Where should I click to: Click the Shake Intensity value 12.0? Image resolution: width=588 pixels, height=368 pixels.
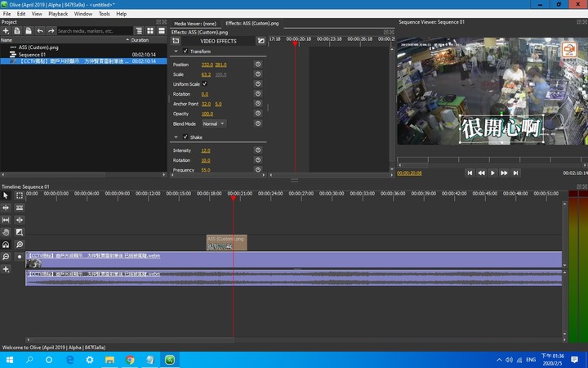pyautogui.click(x=206, y=150)
